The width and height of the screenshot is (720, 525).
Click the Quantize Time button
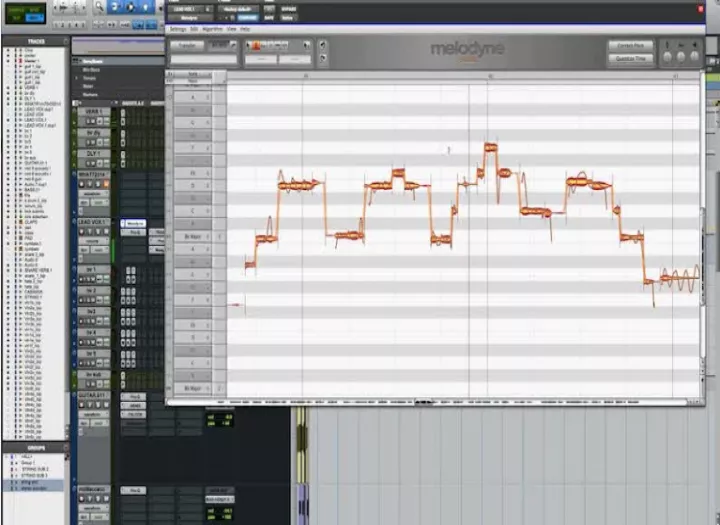click(x=631, y=59)
